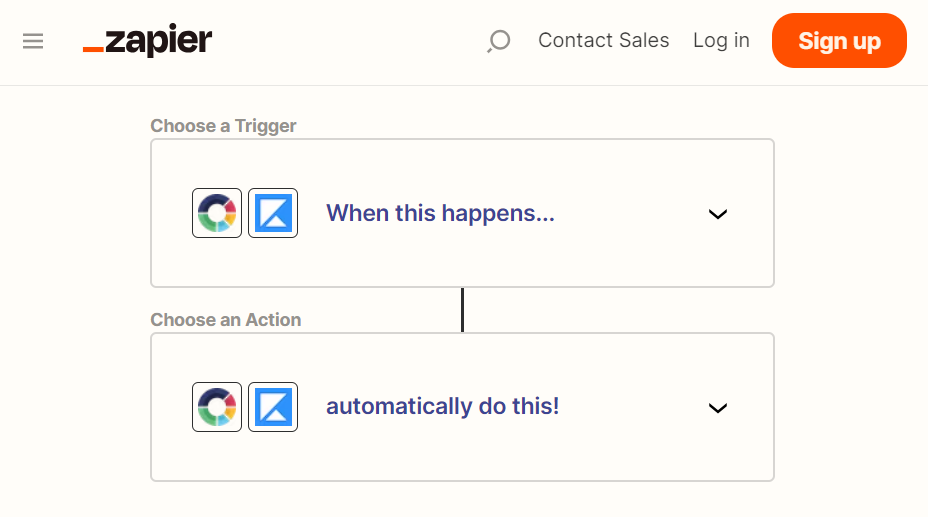928x517 pixels.
Task: Open search with the magnifier icon
Action: [x=498, y=41]
